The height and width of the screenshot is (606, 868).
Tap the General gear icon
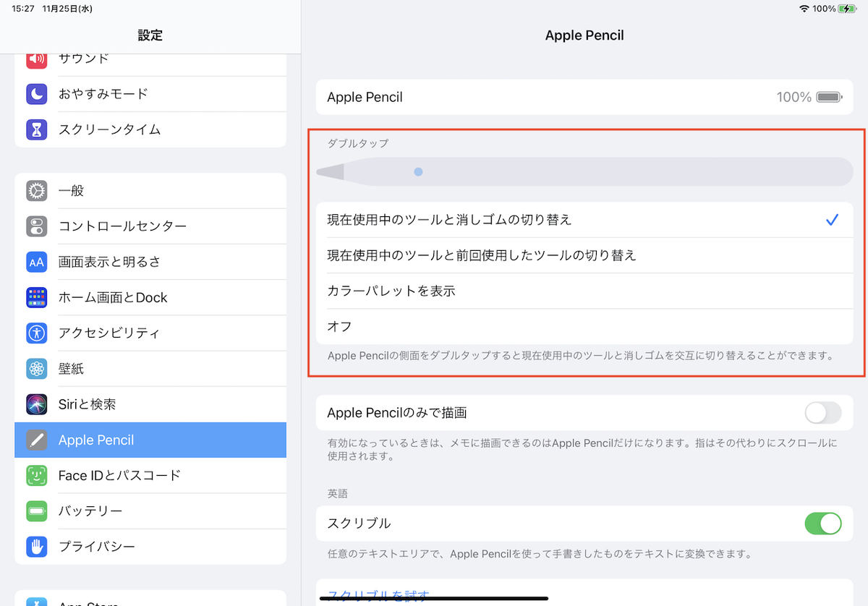37,191
